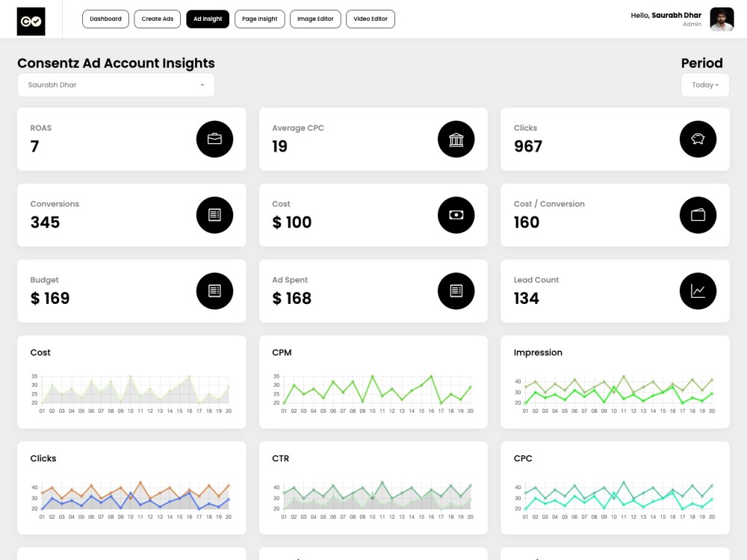This screenshot has width=747, height=560.
Task: Open the Today period dropdown
Action: pos(704,85)
